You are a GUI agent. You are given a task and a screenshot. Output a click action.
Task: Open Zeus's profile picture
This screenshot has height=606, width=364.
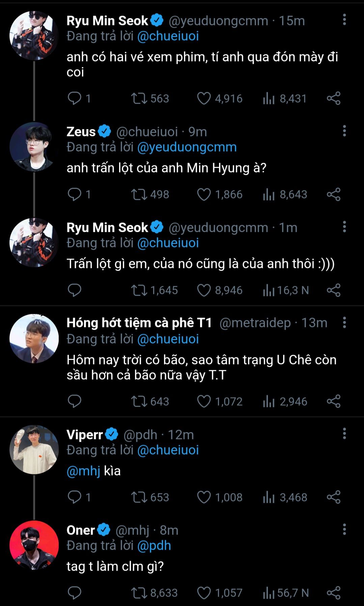(x=34, y=147)
